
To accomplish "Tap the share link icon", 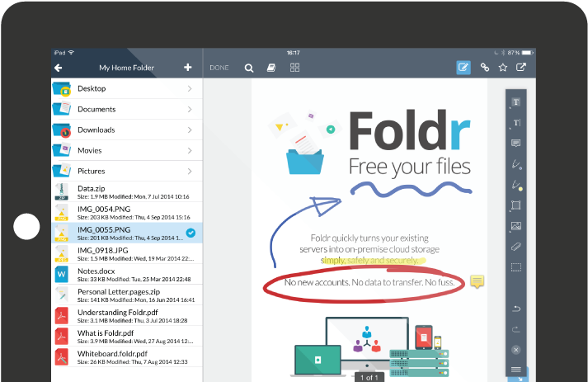I will click(485, 68).
